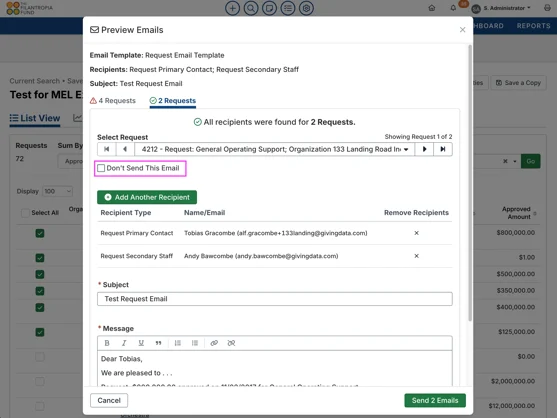Open Display 100 rows dropdown

(x=58, y=191)
